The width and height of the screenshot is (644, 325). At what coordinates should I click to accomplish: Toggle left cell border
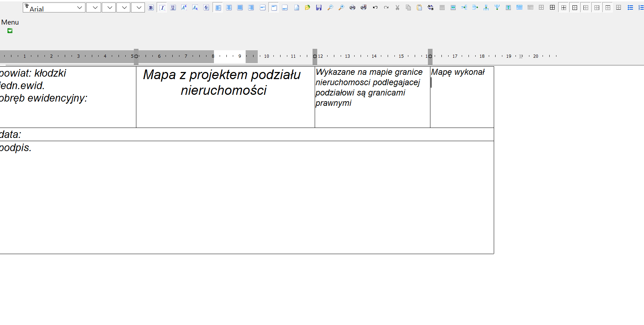pyautogui.click(x=586, y=7)
